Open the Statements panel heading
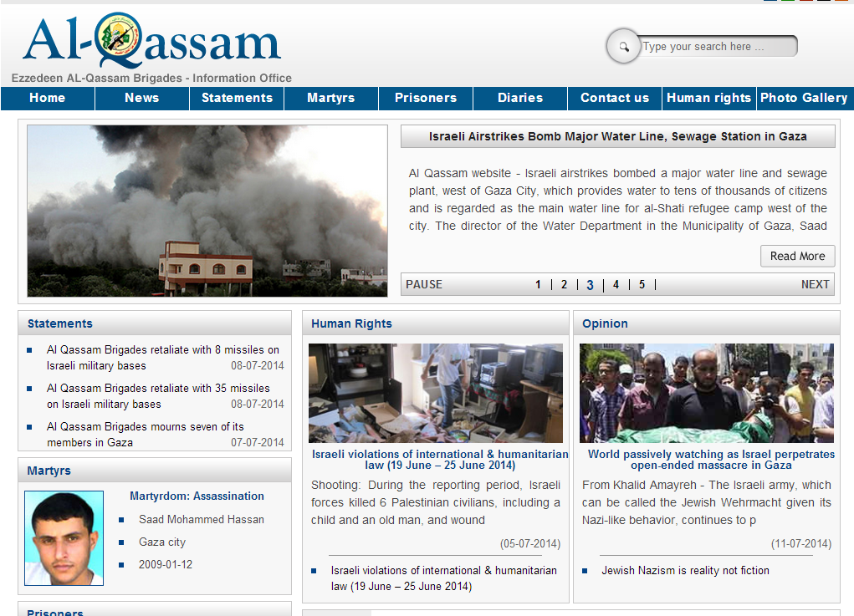This screenshot has width=854, height=616. click(x=60, y=323)
